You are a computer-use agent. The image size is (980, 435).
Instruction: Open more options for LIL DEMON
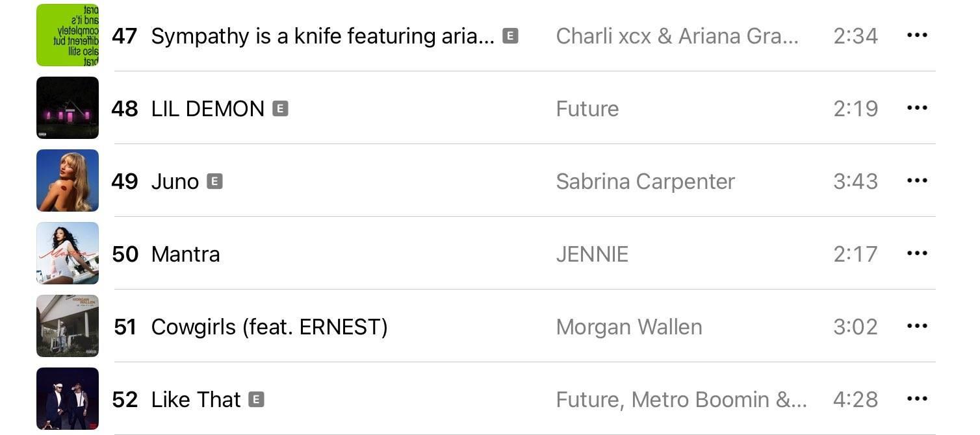click(917, 108)
